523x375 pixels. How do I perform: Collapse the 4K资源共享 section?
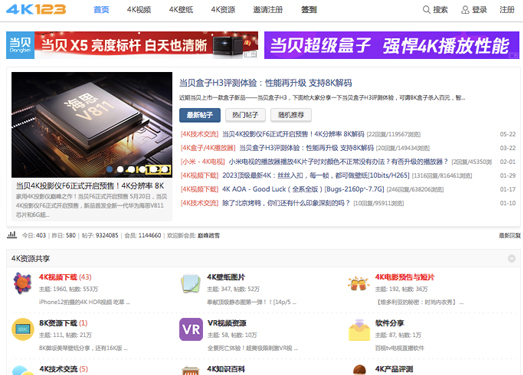(511, 259)
